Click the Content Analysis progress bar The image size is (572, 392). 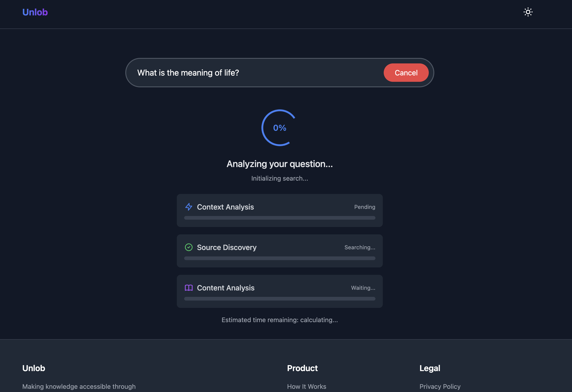(280, 298)
